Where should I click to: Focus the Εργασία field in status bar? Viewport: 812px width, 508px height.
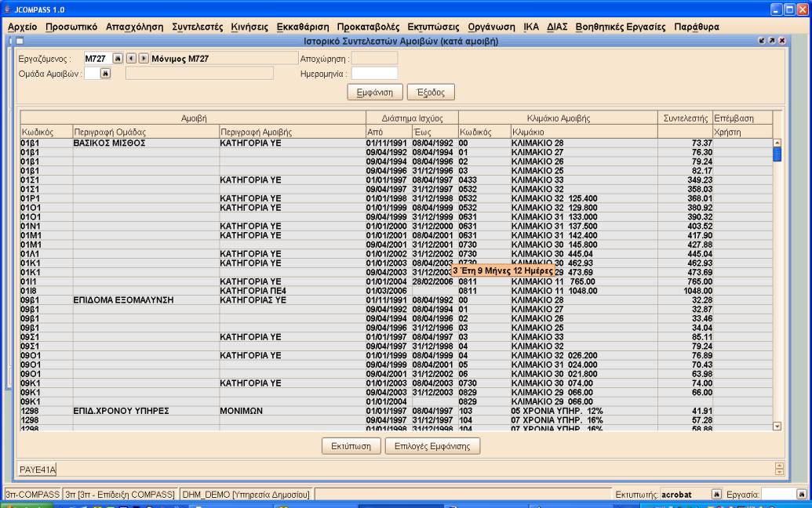pyautogui.click(x=777, y=494)
